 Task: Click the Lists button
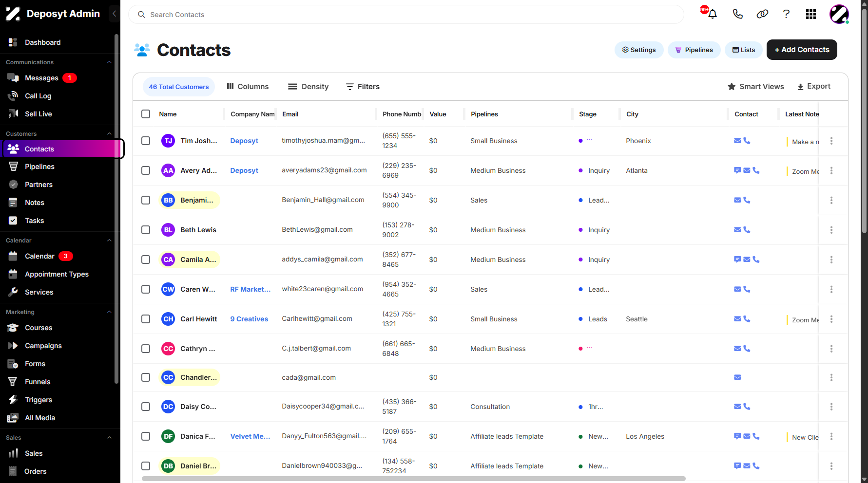744,50
